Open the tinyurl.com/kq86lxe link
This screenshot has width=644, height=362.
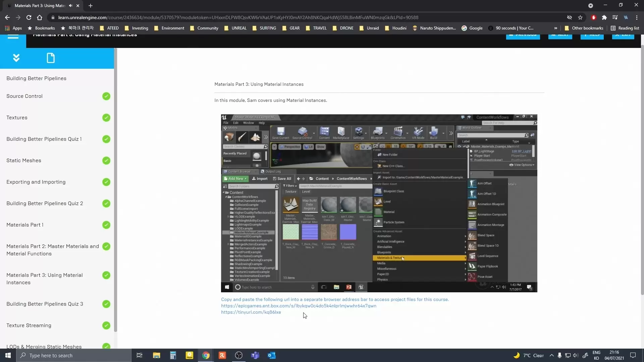coord(251,312)
